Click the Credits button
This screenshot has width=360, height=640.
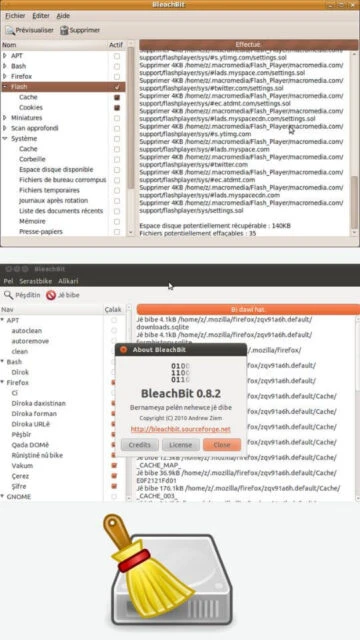click(x=140, y=445)
